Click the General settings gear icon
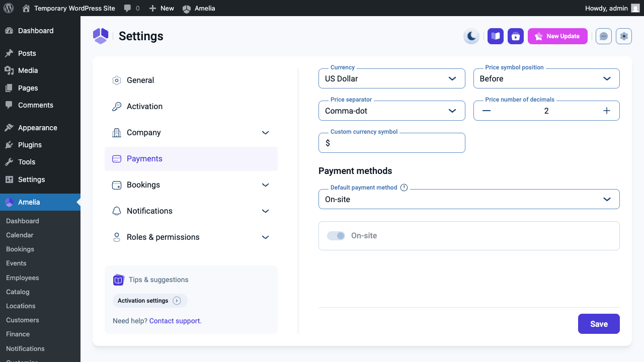This screenshot has height=362, width=644. point(117,80)
